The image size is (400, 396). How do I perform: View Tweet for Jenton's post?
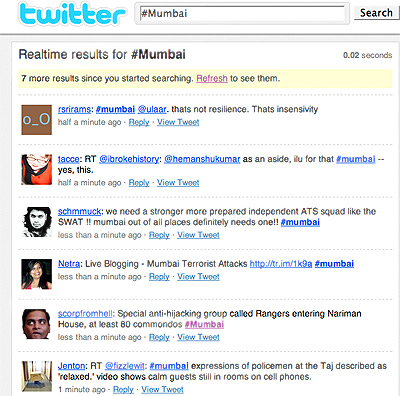pos(162,389)
